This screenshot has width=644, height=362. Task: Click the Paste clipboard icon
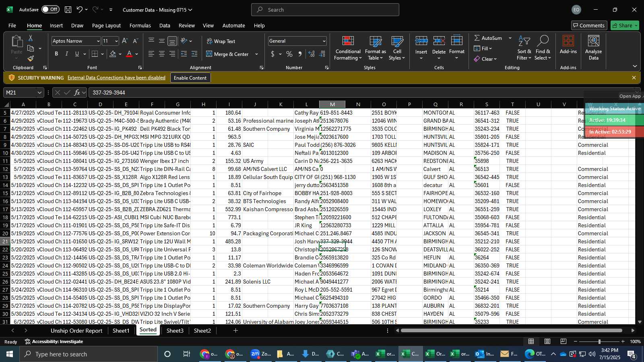pos(17,41)
